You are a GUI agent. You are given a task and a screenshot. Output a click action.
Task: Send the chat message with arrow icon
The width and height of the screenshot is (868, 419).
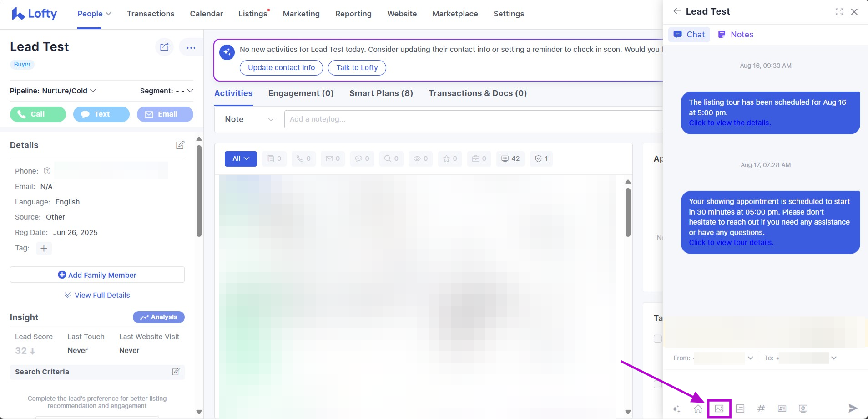click(853, 408)
